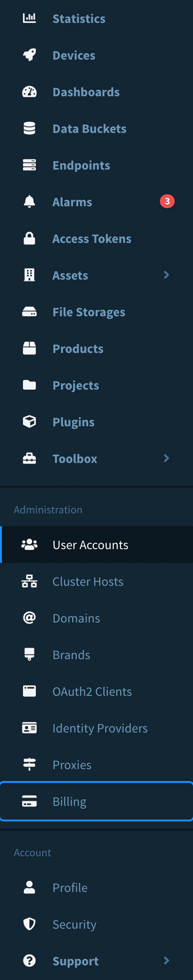Click the Projects folder icon
This screenshot has height=980, width=193.
(29, 385)
